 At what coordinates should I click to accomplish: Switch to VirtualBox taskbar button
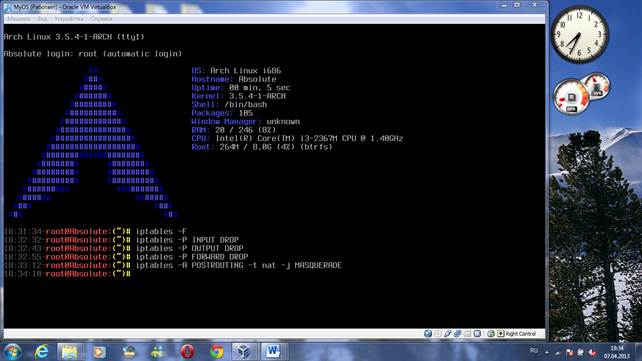(244, 352)
